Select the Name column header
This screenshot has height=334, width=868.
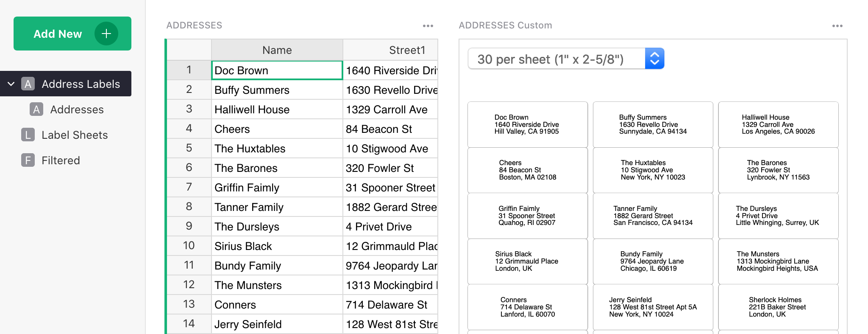(x=277, y=50)
